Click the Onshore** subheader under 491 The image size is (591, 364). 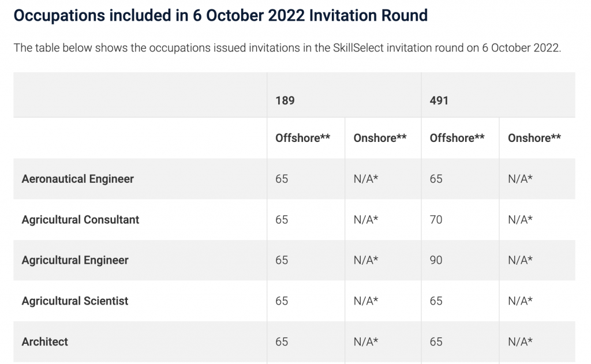point(534,138)
